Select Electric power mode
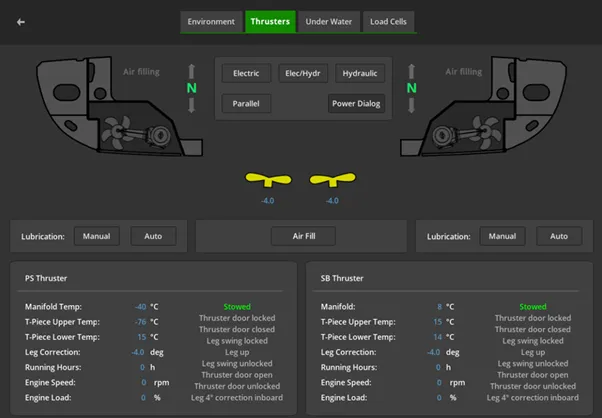This screenshot has height=418, width=602. pos(246,73)
